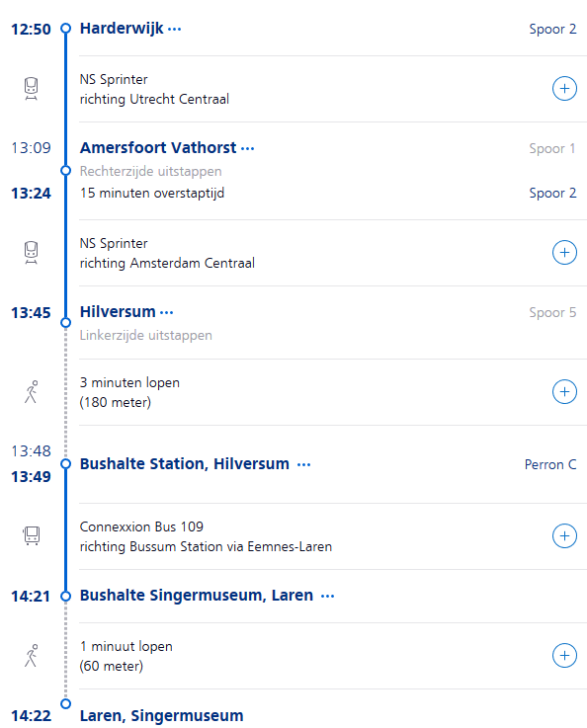This screenshot has width=587, height=728.
Task: Open more options next to Harderwijk
Action: [174, 30]
